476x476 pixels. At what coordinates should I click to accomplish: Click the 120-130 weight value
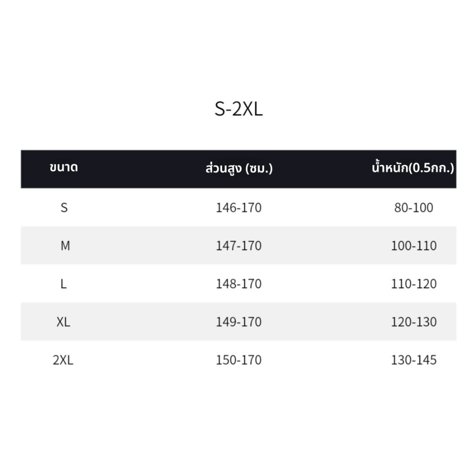(414, 322)
